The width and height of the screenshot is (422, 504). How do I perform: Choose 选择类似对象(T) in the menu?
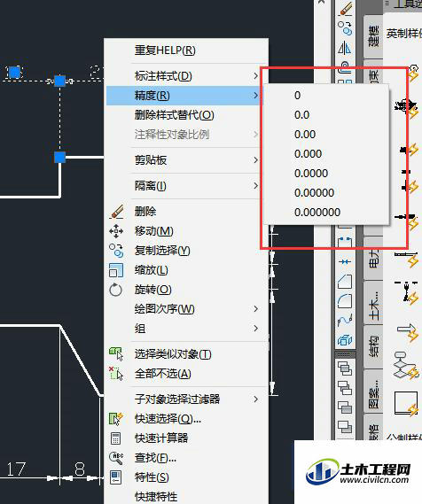187,354
